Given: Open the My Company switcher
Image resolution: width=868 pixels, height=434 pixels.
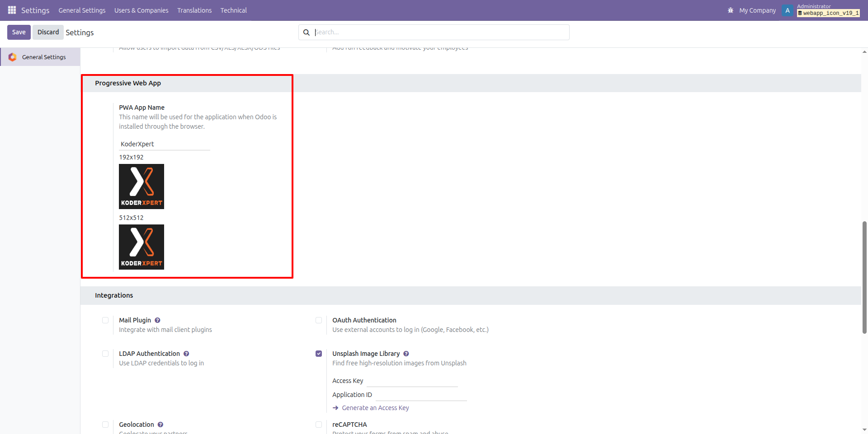Looking at the screenshot, I should point(758,10).
